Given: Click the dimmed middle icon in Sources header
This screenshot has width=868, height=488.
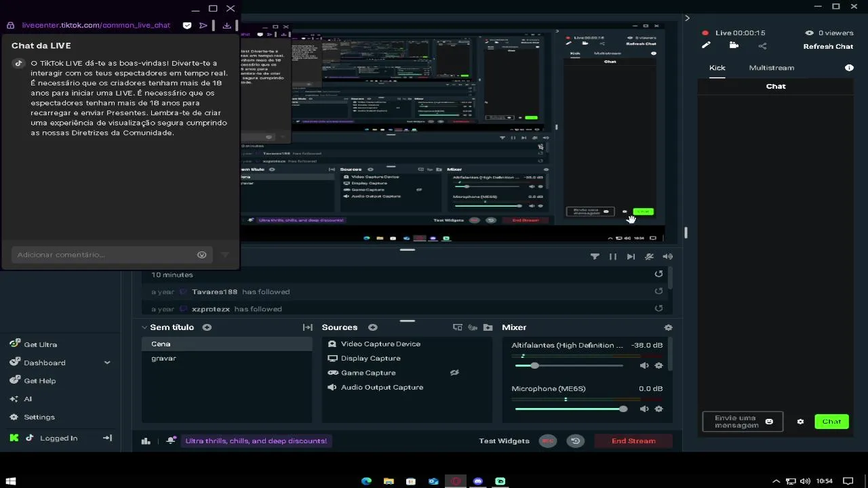Looking at the screenshot, I should pos(473,327).
